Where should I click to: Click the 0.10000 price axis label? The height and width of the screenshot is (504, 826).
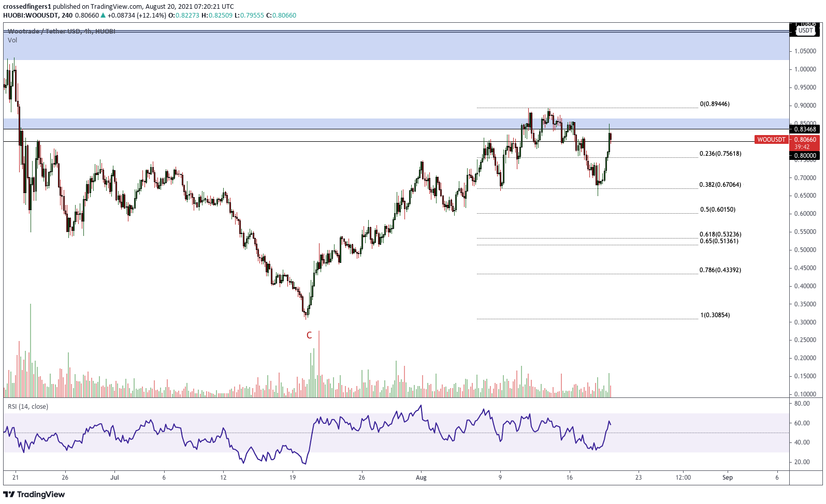(x=805, y=394)
